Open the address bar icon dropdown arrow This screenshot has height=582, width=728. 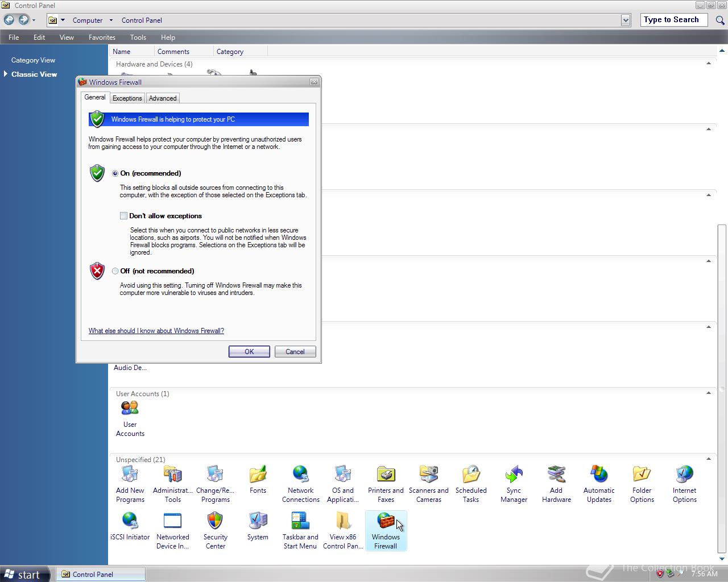[63, 20]
